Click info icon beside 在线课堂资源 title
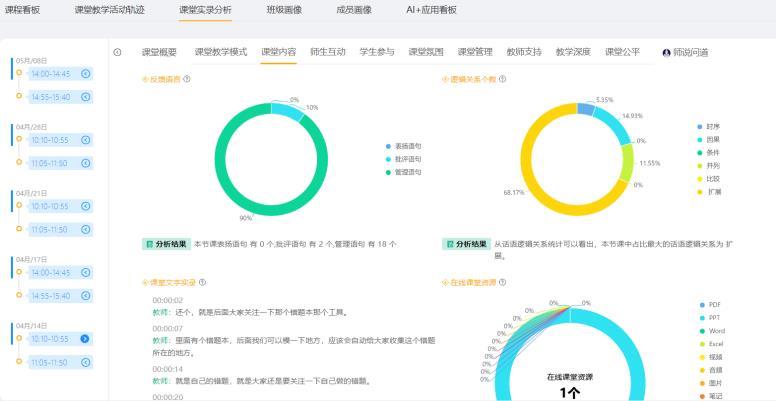The width and height of the screenshot is (776, 401). (502, 282)
